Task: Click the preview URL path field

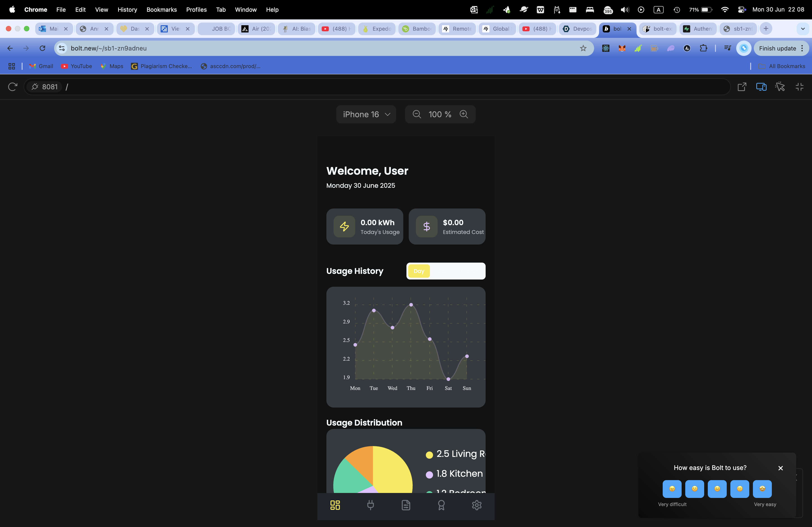Action: [375, 87]
